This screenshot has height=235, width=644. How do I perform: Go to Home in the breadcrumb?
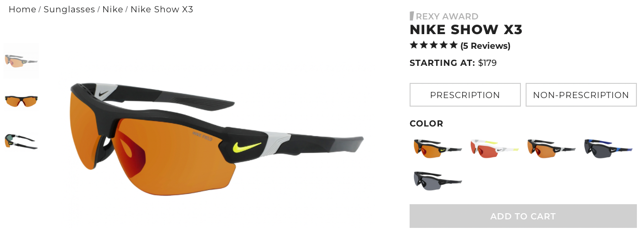(x=22, y=9)
